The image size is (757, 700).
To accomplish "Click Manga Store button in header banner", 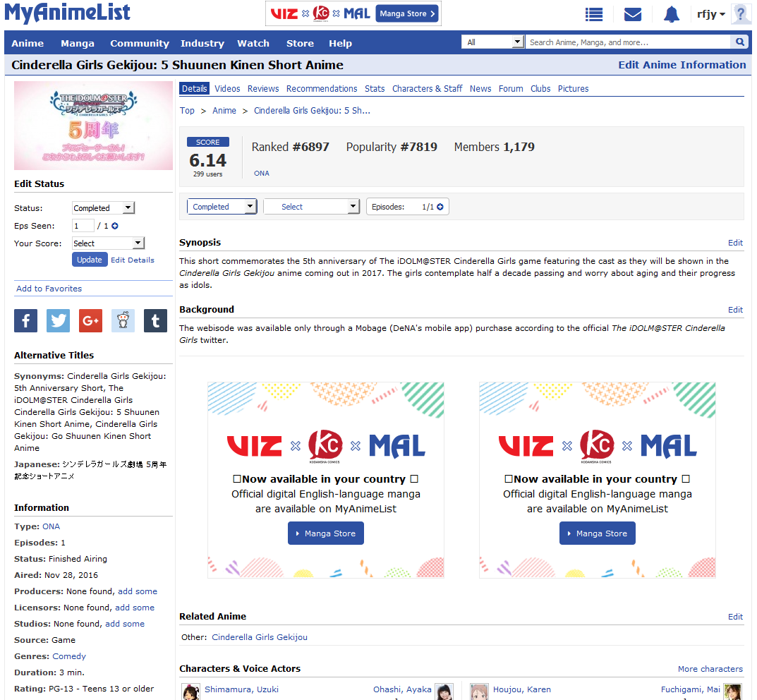I will [407, 13].
